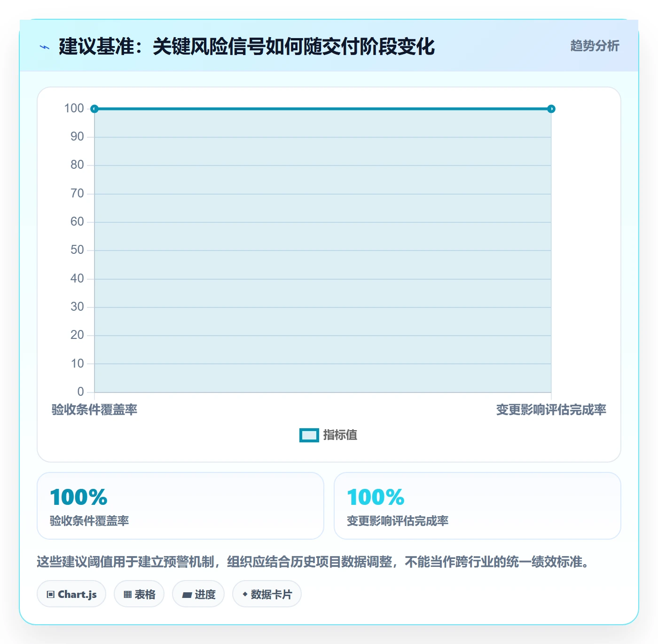This screenshot has width=658, height=644.
Task: Click the chart data point above 验收条件覆盖率
Action: click(x=94, y=109)
